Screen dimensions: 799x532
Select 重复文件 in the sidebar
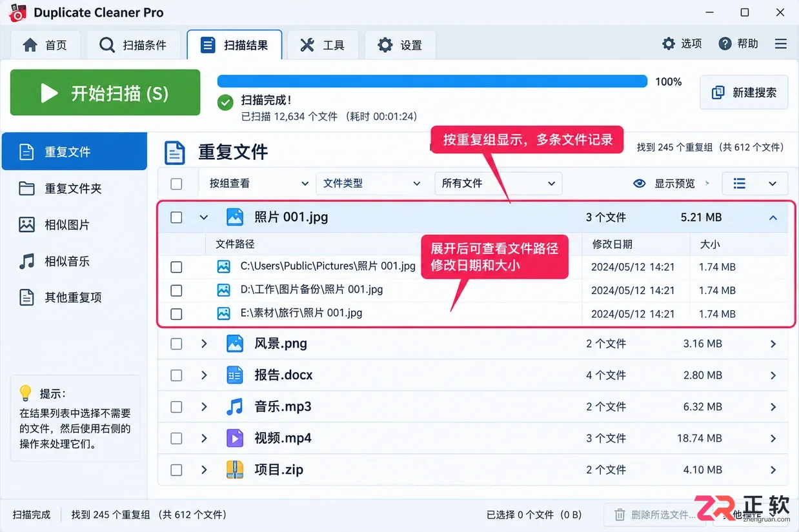pyautogui.click(x=74, y=152)
